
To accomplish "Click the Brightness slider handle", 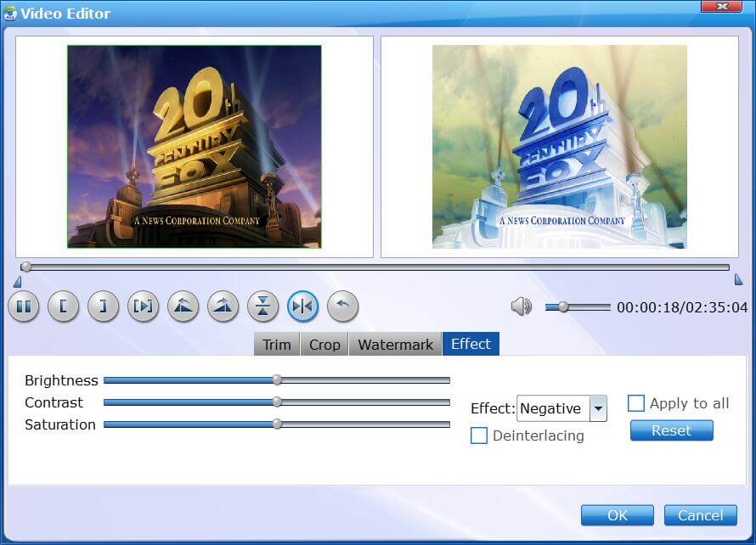I will pos(277,380).
